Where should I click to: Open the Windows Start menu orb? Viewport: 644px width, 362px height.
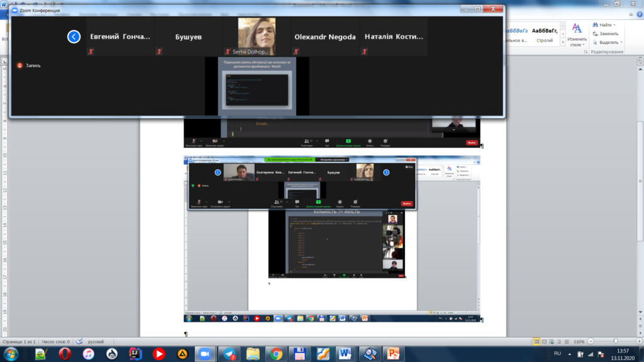tap(11, 354)
